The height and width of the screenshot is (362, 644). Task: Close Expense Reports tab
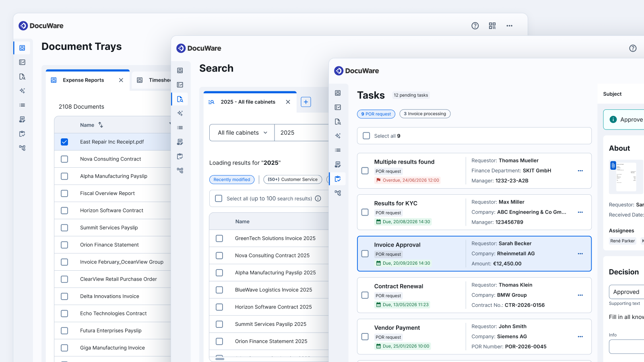tap(121, 80)
